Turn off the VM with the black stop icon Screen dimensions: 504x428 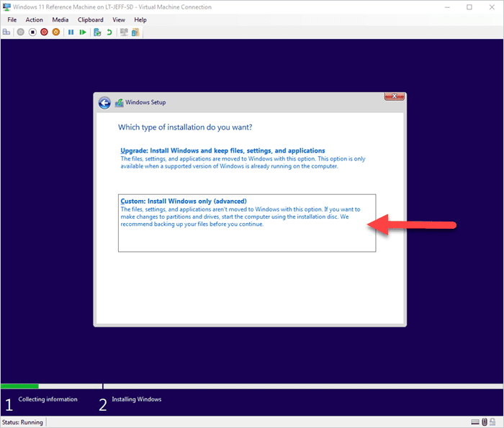[x=32, y=32]
